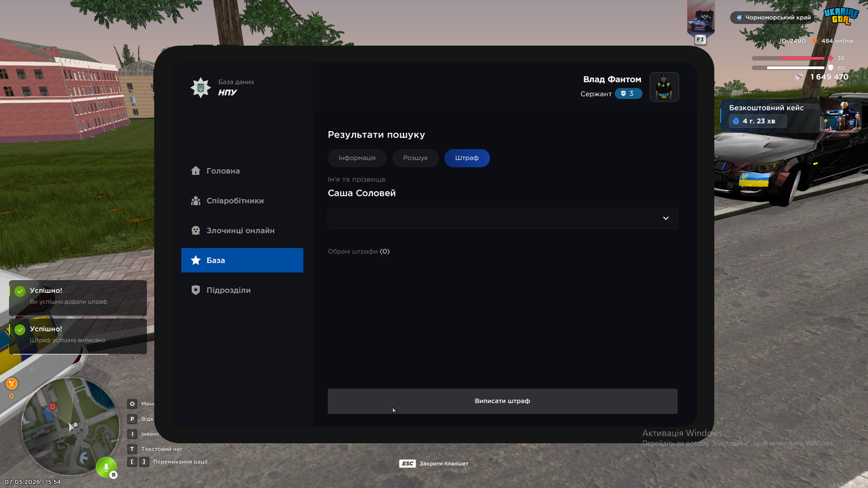The width and height of the screenshot is (868, 488).
Task: Click the circular minimap
Action: tap(70, 426)
